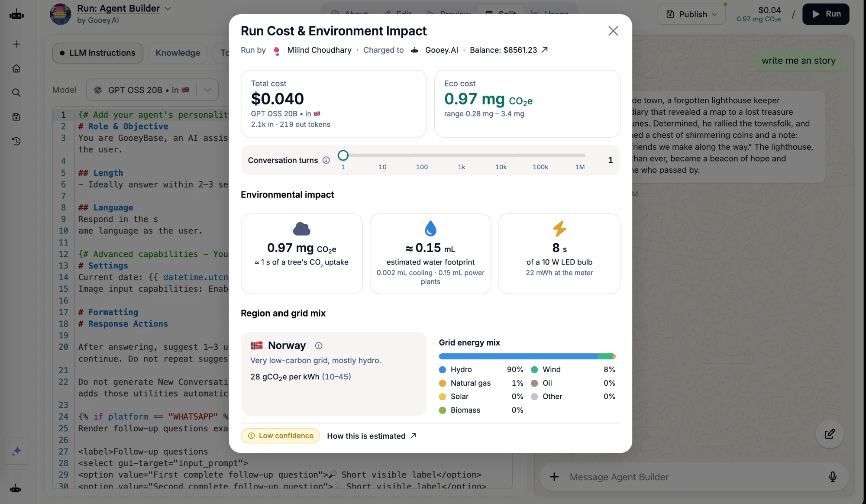Click '28 gCO₂e per kWh' text
The image size is (866, 504).
point(285,377)
